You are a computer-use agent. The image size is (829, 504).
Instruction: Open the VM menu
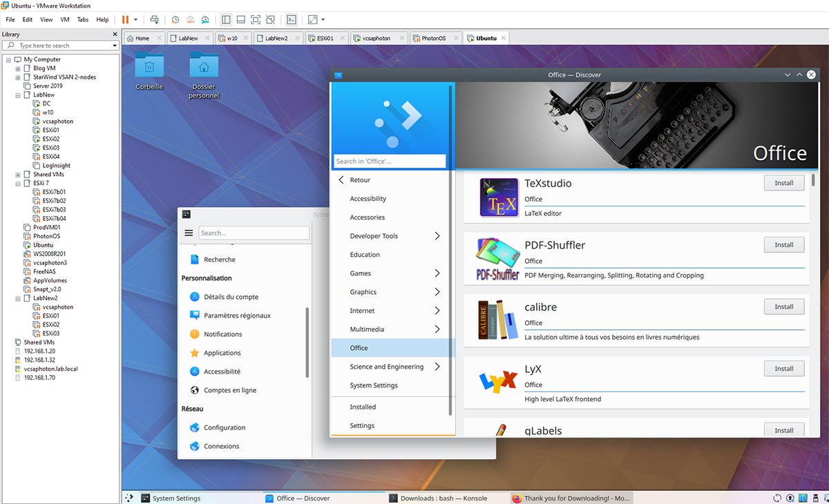pyautogui.click(x=64, y=19)
